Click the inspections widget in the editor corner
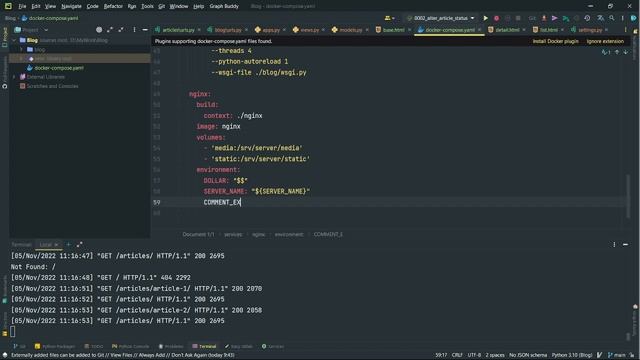Image resolution: width=640 pixels, height=360 pixels. click(x=606, y=52)
